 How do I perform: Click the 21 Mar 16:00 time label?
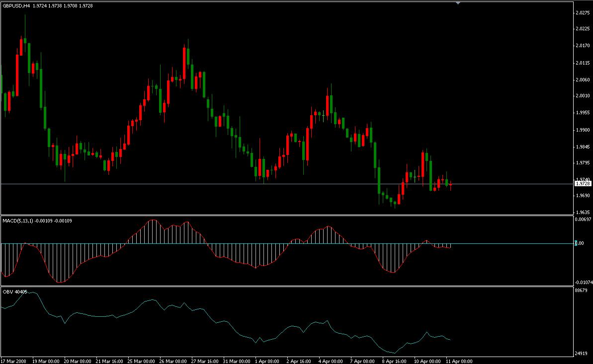pos(109,362)
